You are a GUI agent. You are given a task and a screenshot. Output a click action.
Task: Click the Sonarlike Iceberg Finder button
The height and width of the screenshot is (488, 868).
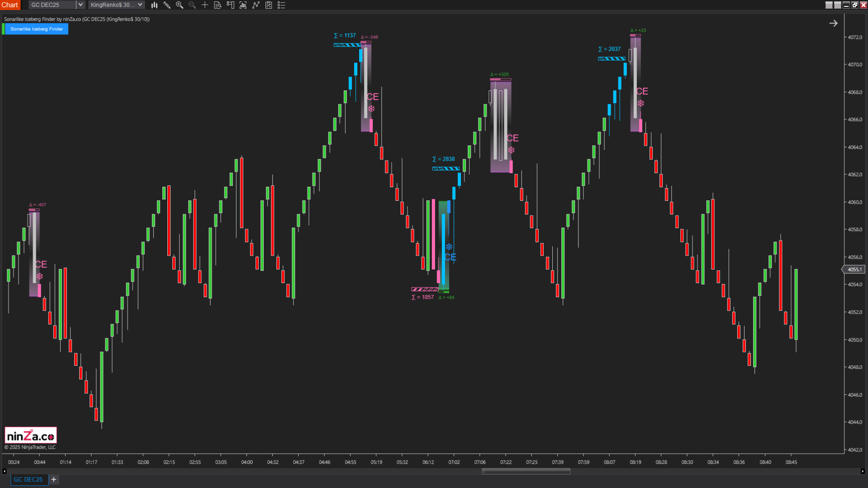point(37,28)
